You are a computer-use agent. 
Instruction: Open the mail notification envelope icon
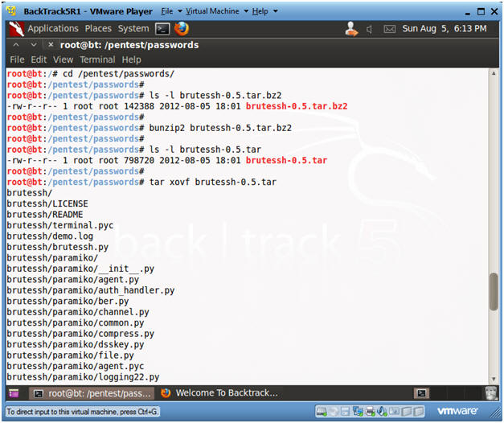(x=390, y=29)
